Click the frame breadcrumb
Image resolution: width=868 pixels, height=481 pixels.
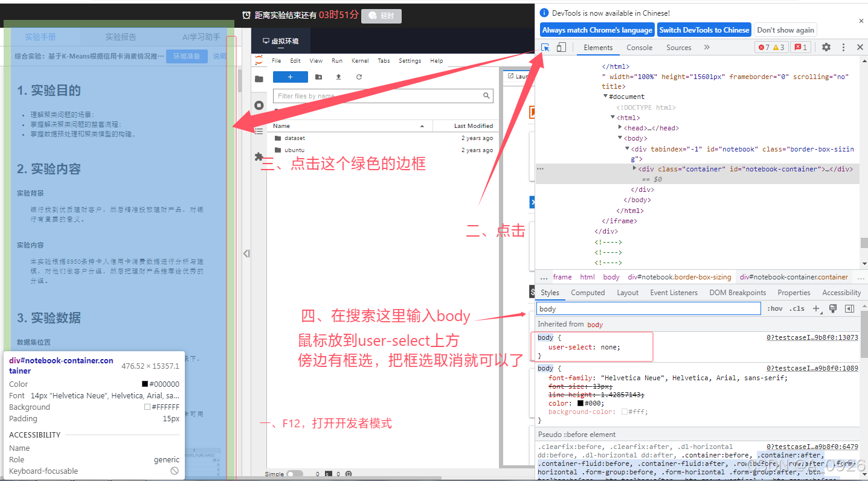click(562, 277)
